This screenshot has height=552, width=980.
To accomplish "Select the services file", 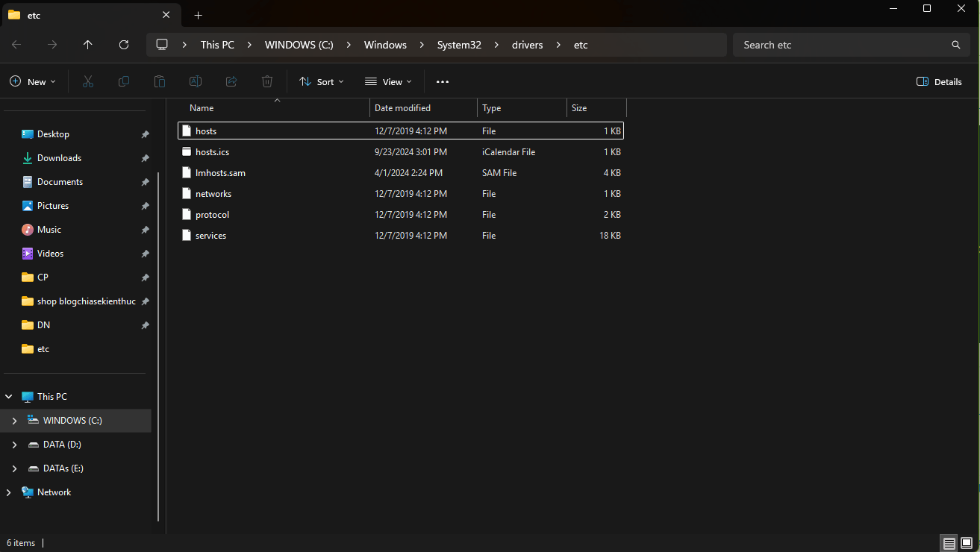I will [x=401, y=235].
